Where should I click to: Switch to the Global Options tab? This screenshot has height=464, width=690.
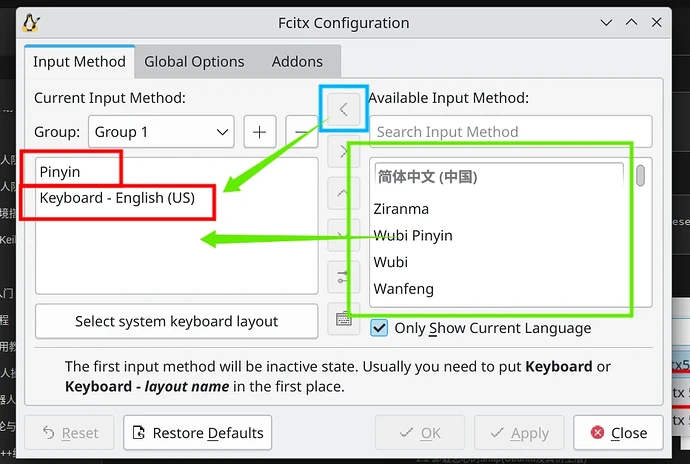point(195,62)
